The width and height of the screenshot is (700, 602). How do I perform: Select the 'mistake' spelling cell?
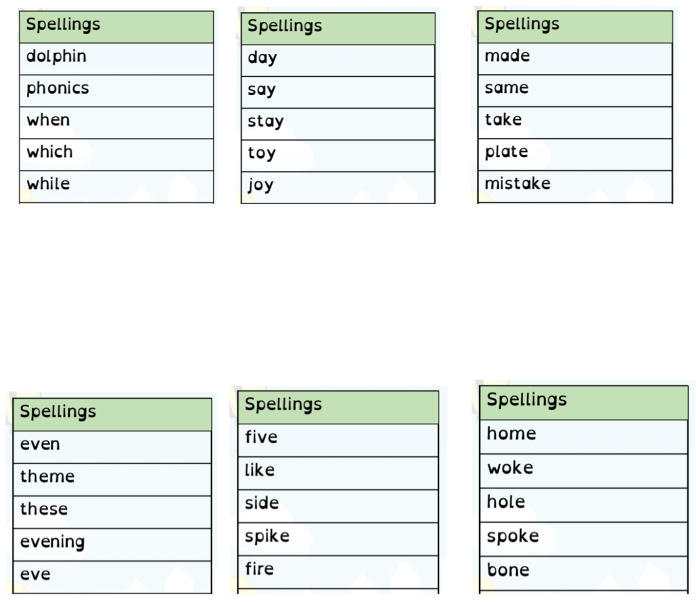(x=575, y=187)
